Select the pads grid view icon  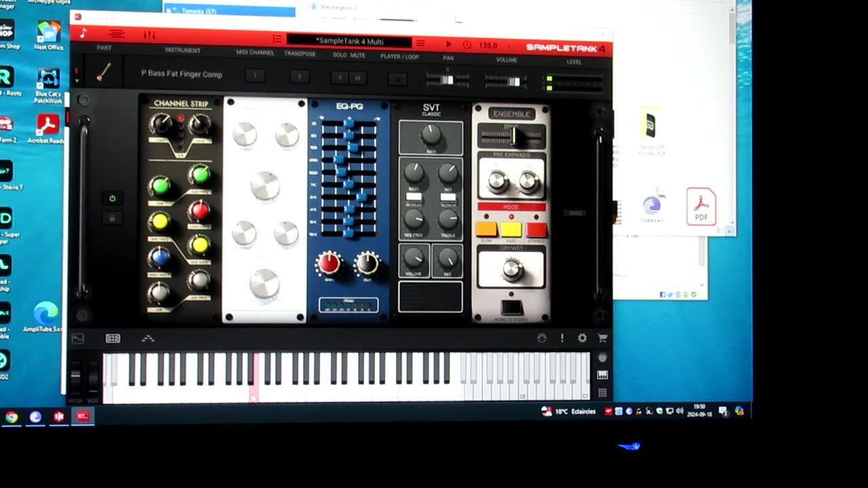point(602,392)
